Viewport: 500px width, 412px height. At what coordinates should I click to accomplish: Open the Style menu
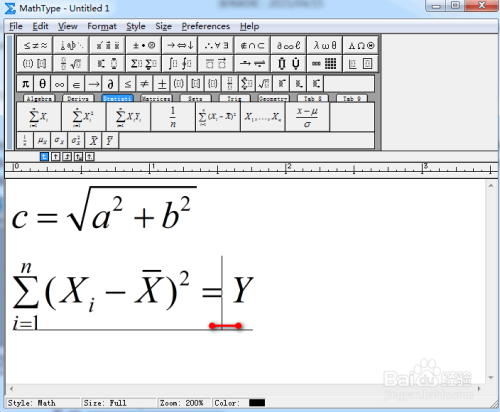pos(136,26)
